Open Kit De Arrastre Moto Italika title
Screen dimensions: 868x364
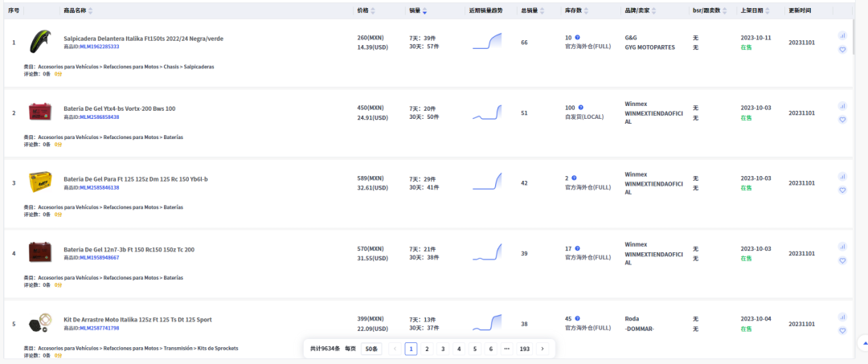138,320
